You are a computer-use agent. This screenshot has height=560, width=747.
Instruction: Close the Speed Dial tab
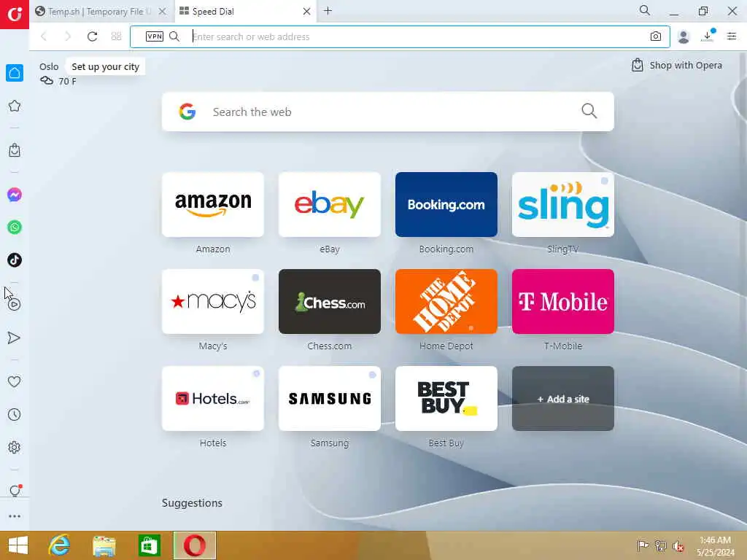pyautogui.click(x=307, y=12)
